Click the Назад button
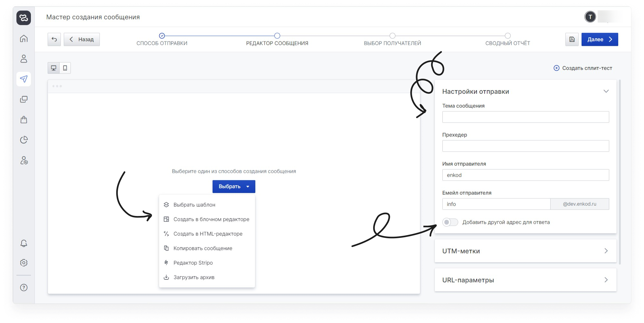644x323 pixels. point(82,39)
